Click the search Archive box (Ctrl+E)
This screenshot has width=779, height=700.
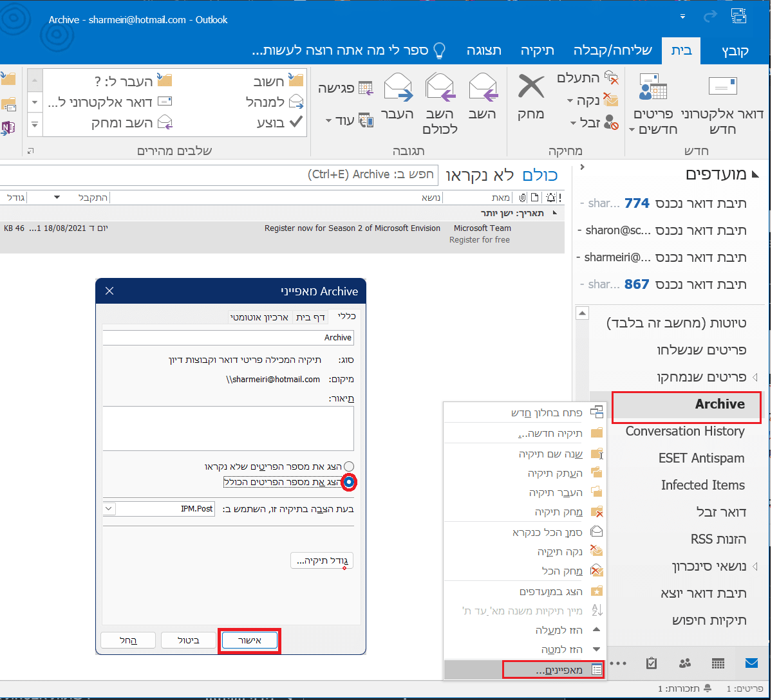click(x=219, y=174)
